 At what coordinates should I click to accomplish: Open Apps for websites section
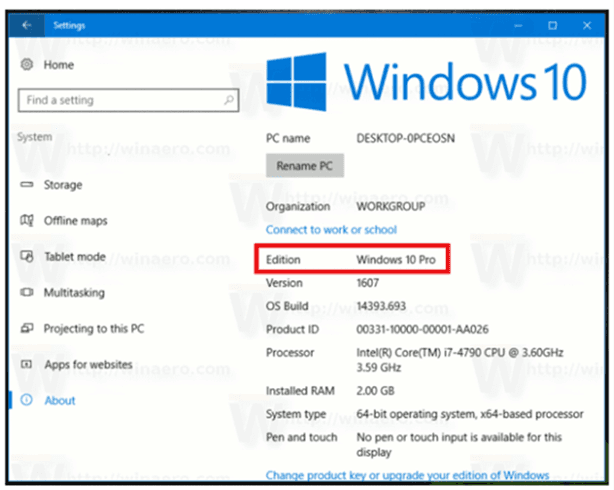tap(88, 365)
